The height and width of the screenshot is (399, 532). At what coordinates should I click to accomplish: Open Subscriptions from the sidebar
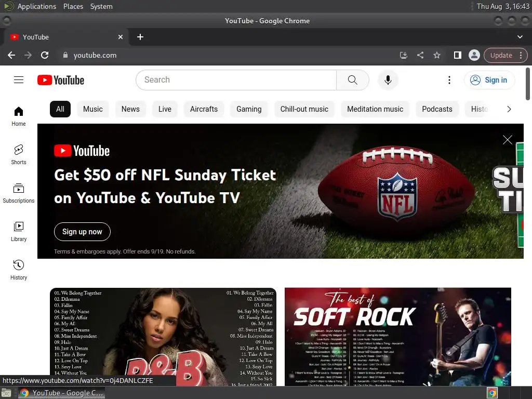(x=19, y=193)
